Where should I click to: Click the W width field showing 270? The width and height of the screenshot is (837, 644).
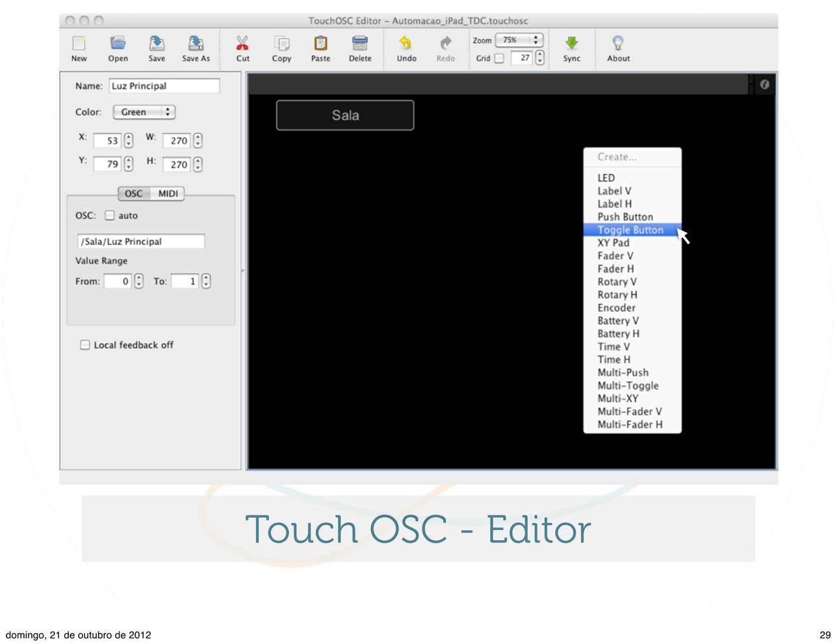(x=177, y=140)
